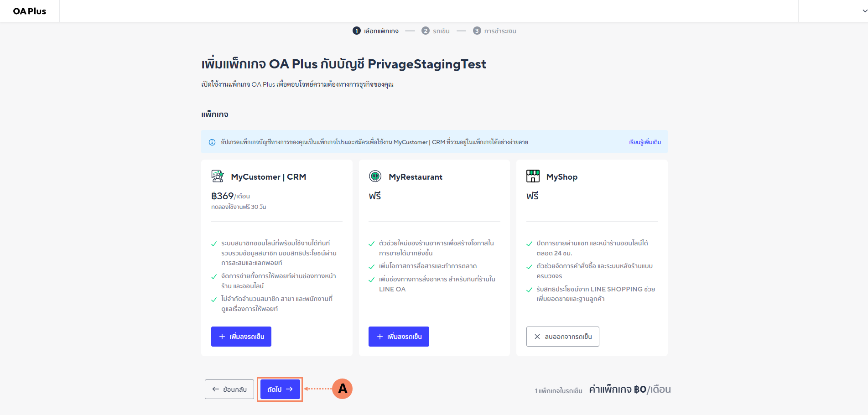868x415 pixels.
Task: Click the package cost ฿0 summary
Action: 629,389
